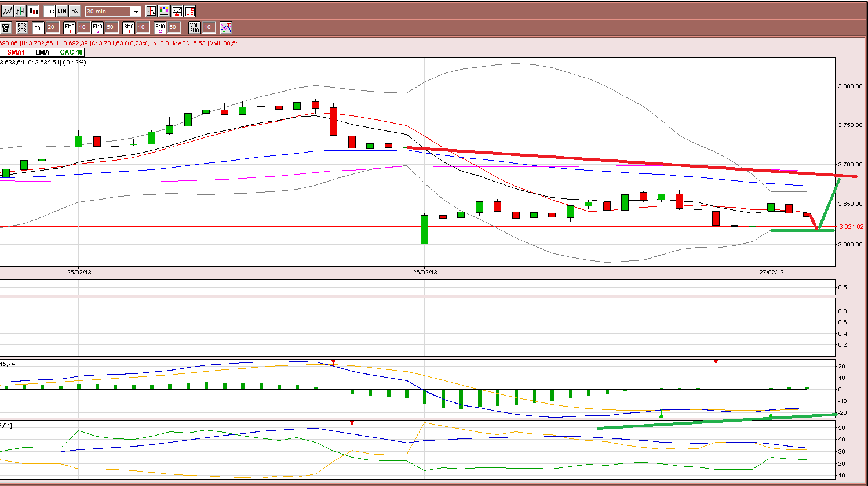Viewport: 868px width, 486px height.
Task: Select the candlestick chart display
Action: pos(33,11)
